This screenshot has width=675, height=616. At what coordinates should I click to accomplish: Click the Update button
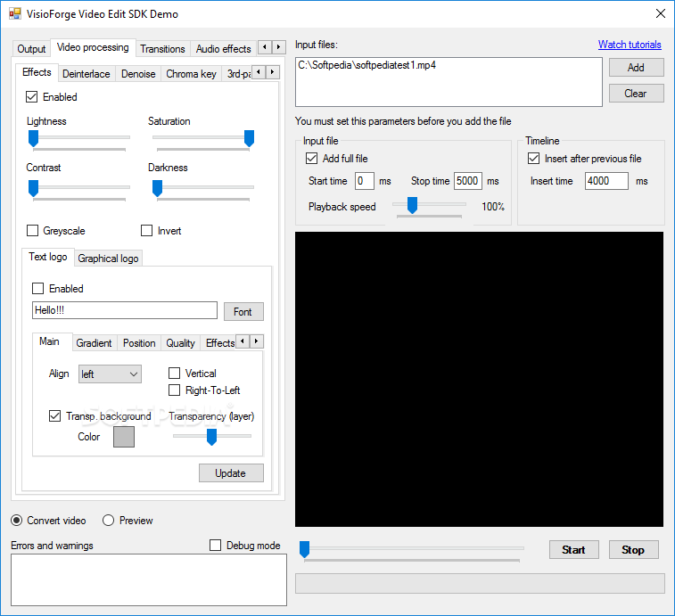click(231, 473)
